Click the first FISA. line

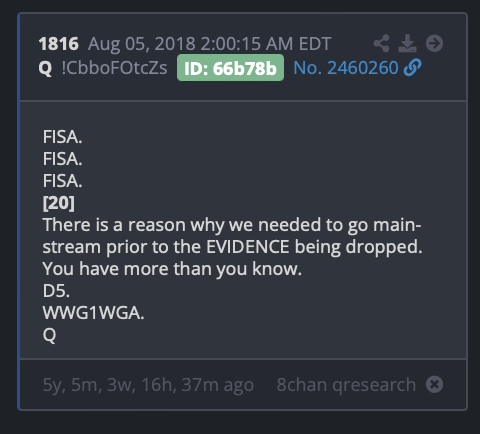(x=62, y=137)
